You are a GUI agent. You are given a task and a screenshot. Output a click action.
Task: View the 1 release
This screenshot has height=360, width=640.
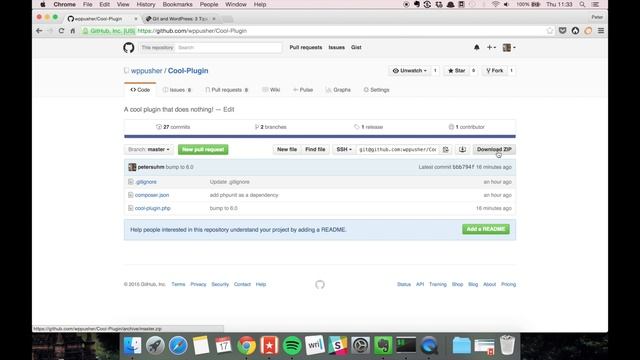coord(369,127)
